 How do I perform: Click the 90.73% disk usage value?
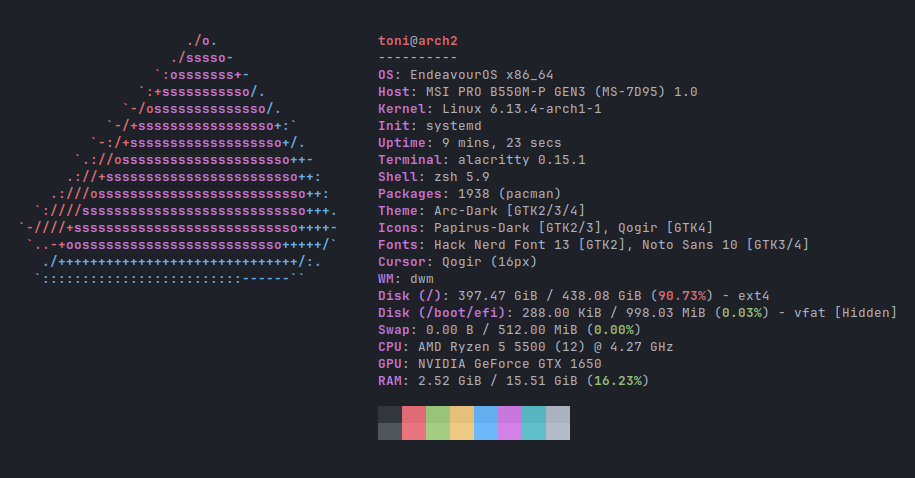682,296
